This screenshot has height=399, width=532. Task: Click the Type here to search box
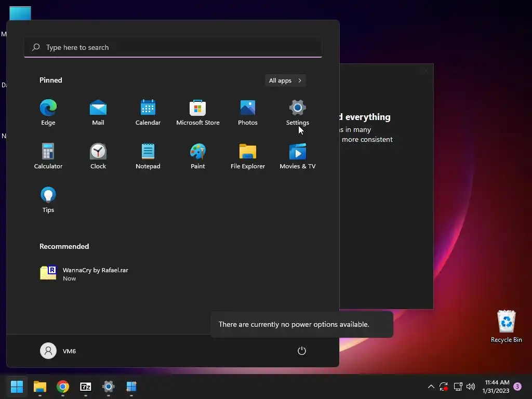(173, 47)
